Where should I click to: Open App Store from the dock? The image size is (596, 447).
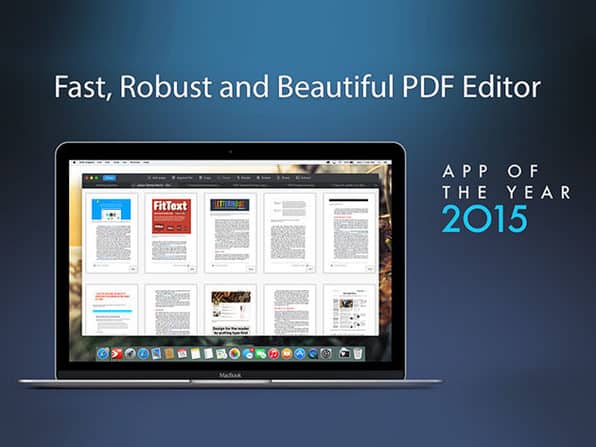pyautogui.click(x=300, y=354)
